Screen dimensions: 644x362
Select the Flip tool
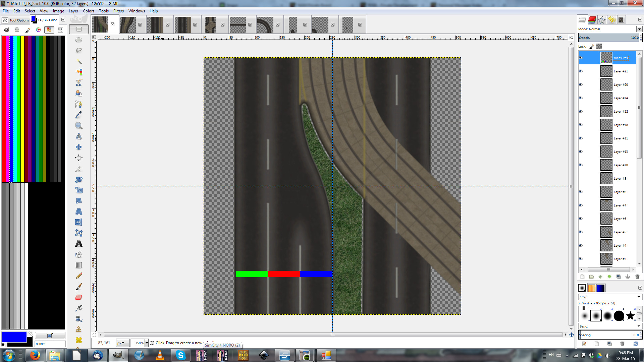click(x=79, y=222)
